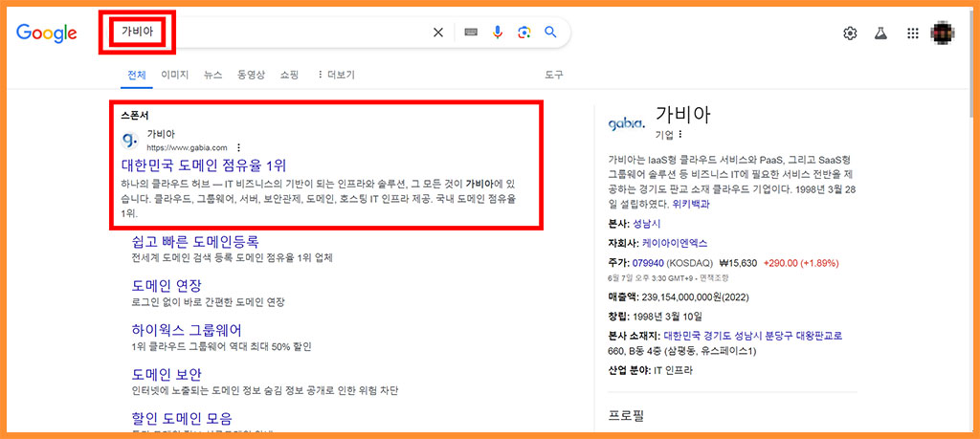Click the 면책조항 disclaimer link
The width and height of the screenshot is (980, 439).
pyautogui.click(x=714, y=277)
